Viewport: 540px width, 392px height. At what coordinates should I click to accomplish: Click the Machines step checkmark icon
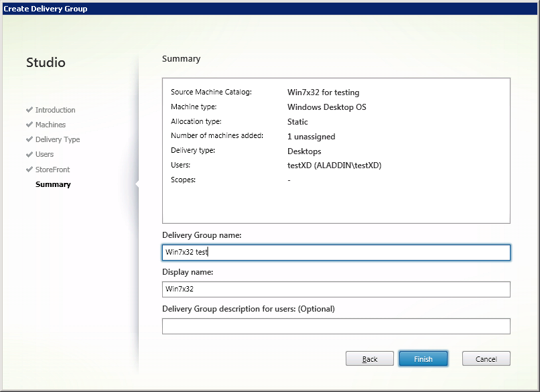29,125
